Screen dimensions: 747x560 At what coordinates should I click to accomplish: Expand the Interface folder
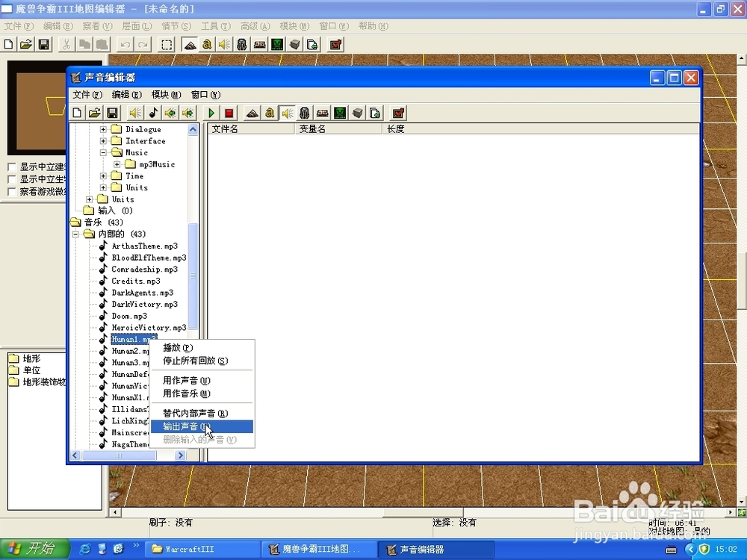tap(103, 141)
